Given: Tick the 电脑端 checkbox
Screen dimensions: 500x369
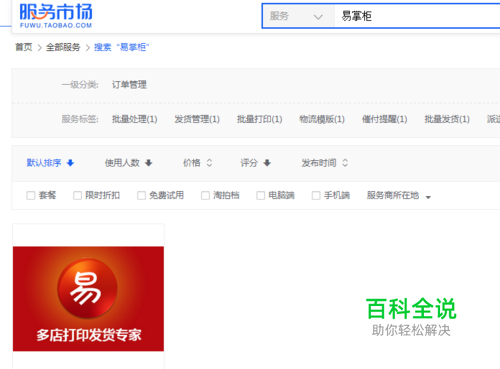Looking at the screenshot, I should [x=261, y=195].
